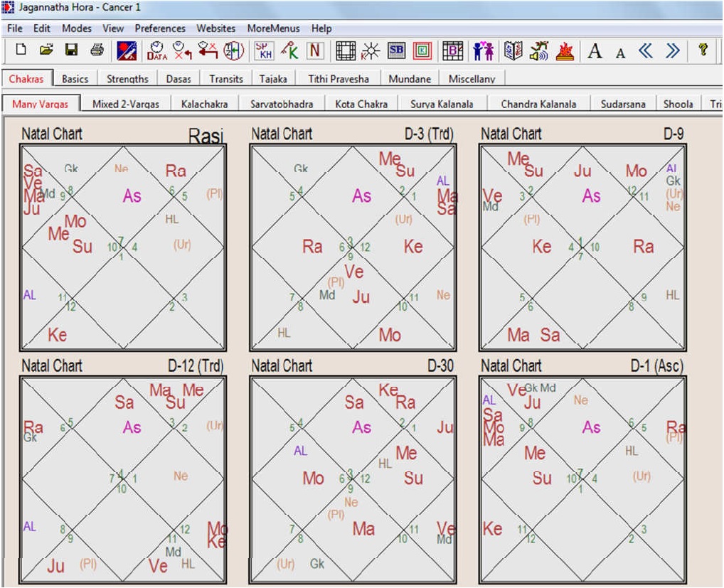Click the boy and girl couple icon

pos(484,50)
